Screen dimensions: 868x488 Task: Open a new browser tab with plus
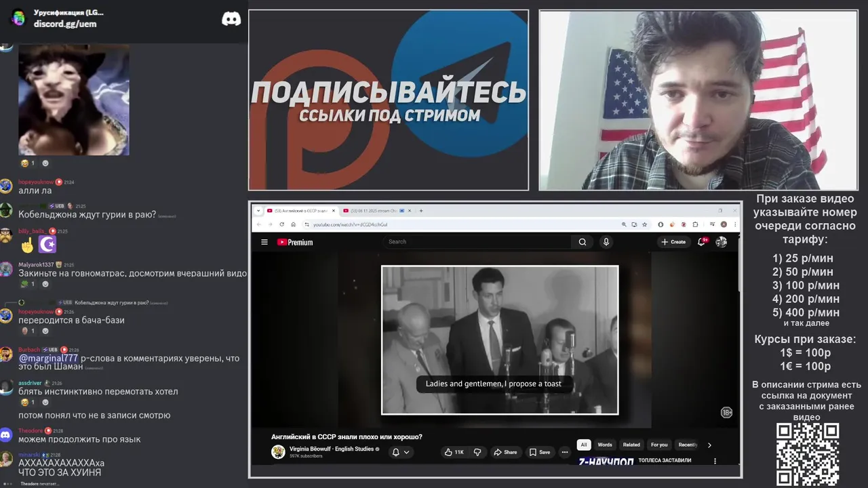[421, 211]
